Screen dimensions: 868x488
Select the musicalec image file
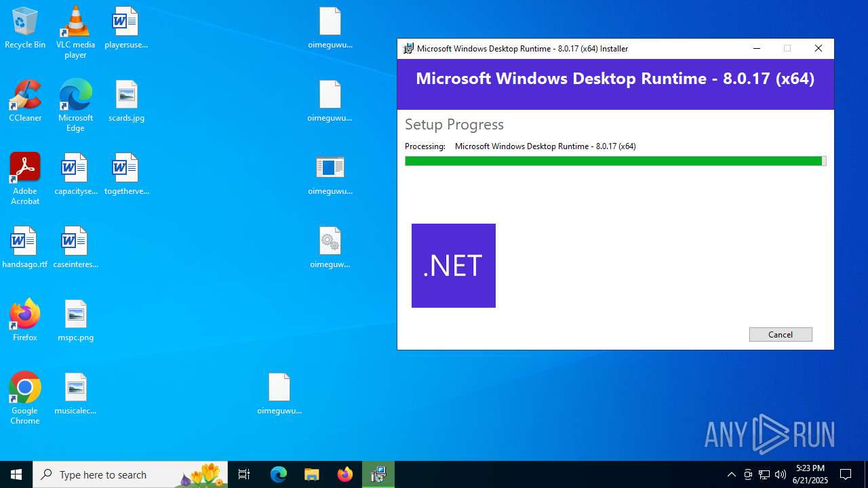75,393
